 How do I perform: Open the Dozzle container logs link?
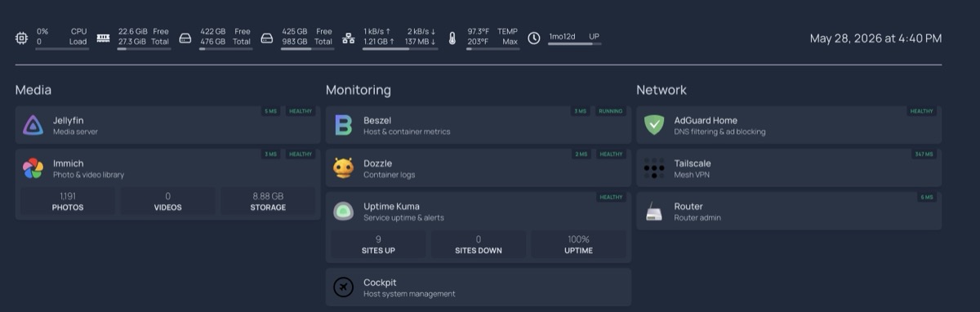coord(479,168)
